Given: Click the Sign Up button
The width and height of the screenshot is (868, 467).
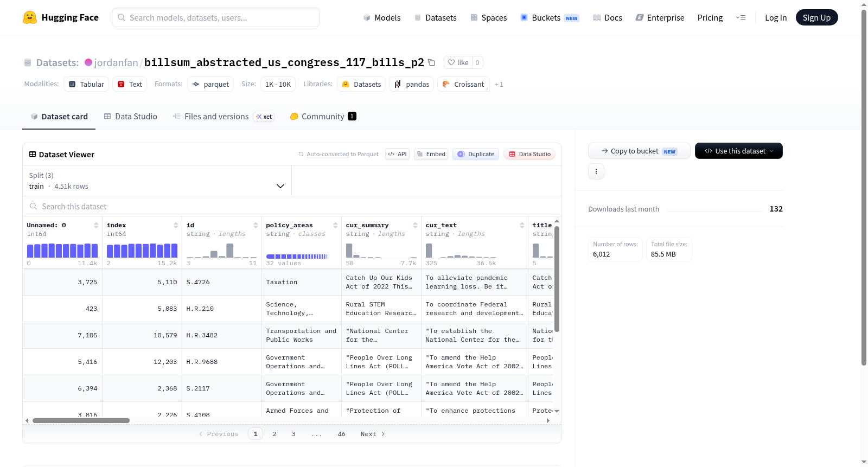Looking at the screenshot, I should click(816, 17).
